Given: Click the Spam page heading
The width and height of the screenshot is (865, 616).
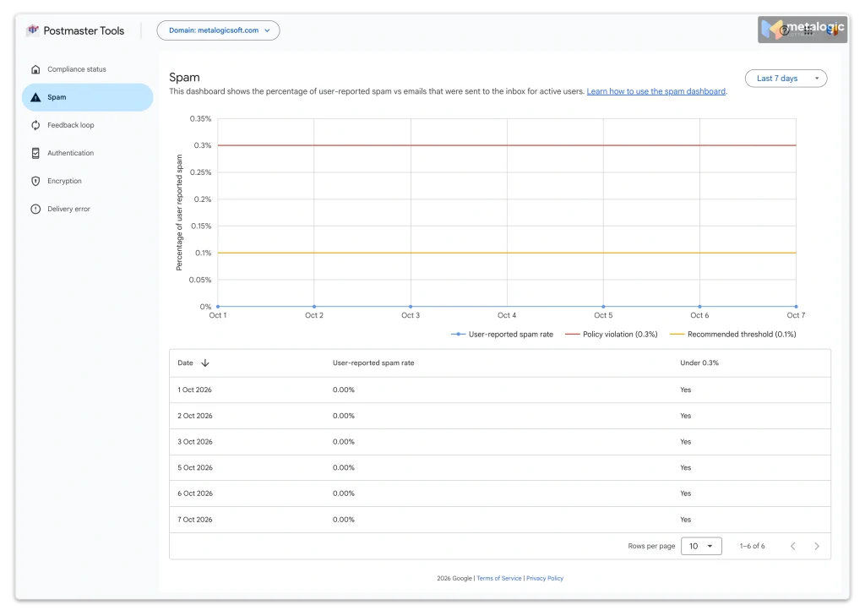Looking at the screenshot, I should [x=184, y=77].
